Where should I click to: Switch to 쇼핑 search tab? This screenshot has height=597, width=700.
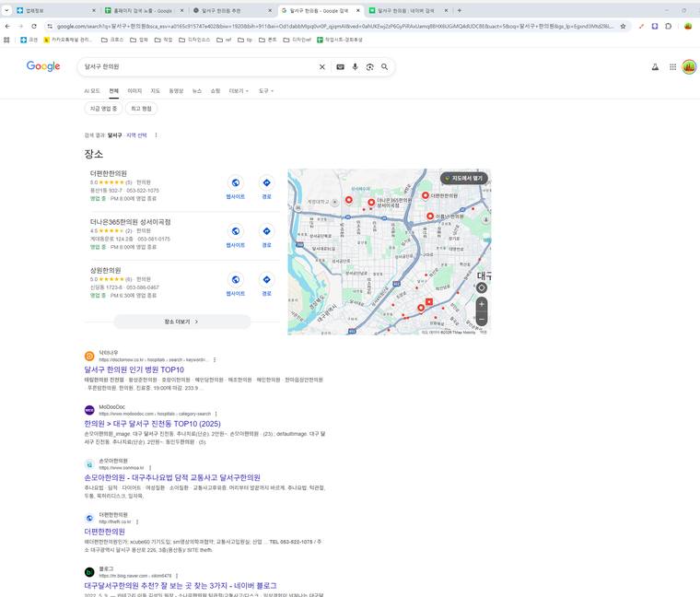coord(216,91)
